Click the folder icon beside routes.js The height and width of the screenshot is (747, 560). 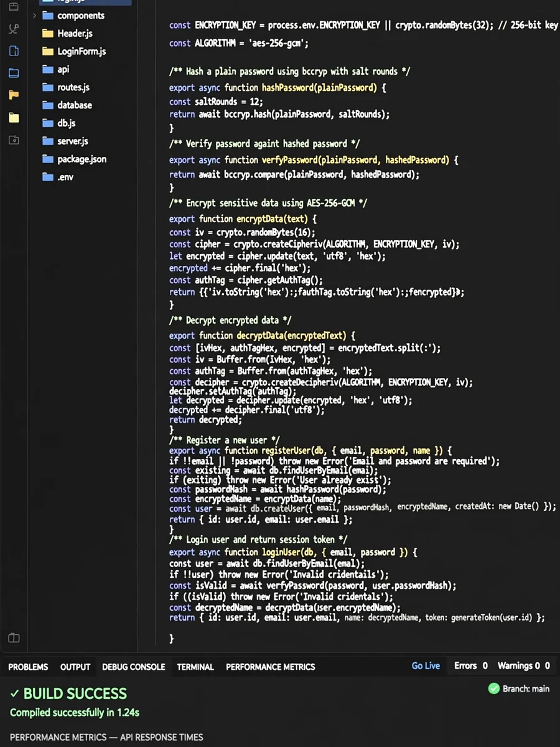pos(48,87)
